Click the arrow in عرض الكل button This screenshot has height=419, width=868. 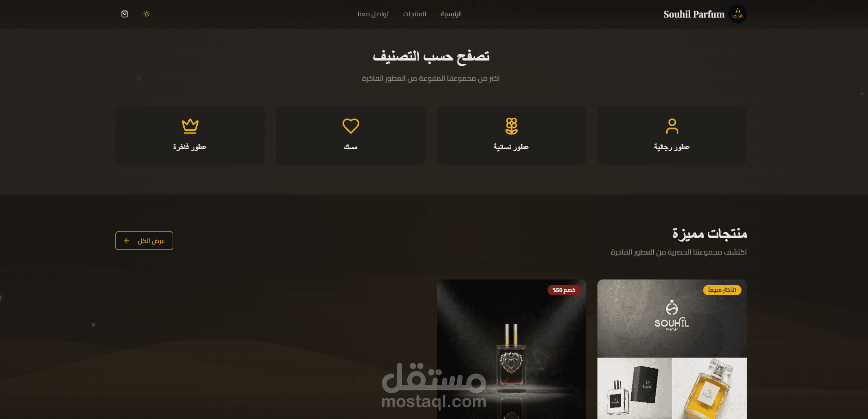pos(127,241)
